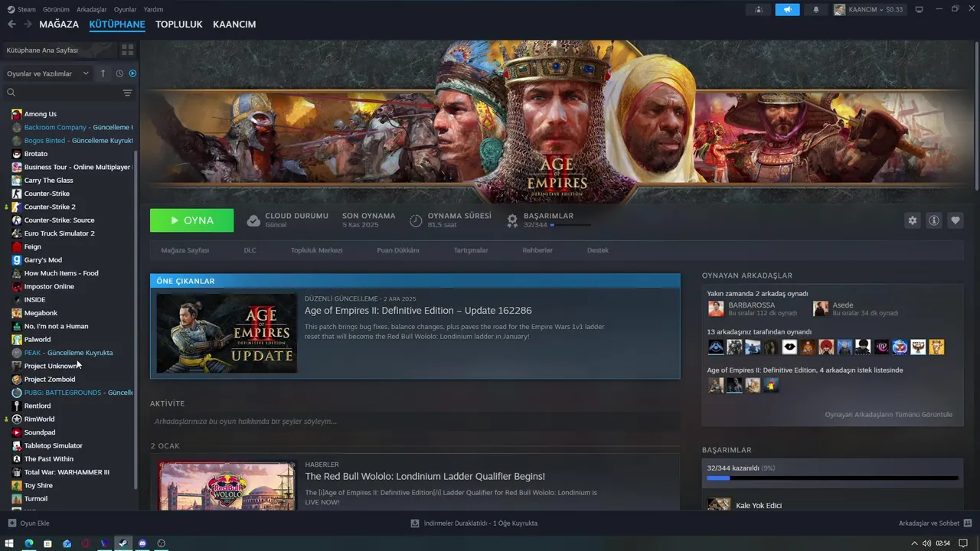
Task: Click the sort ascending arrow in sidebar
Action: coord(103,73)
